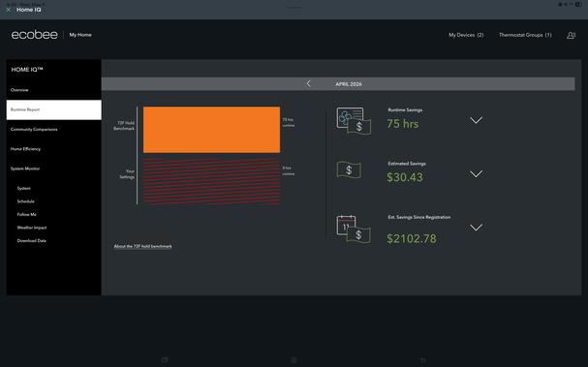
Task: Select Schedule under System Monitor
Action: tap(25, 201)
